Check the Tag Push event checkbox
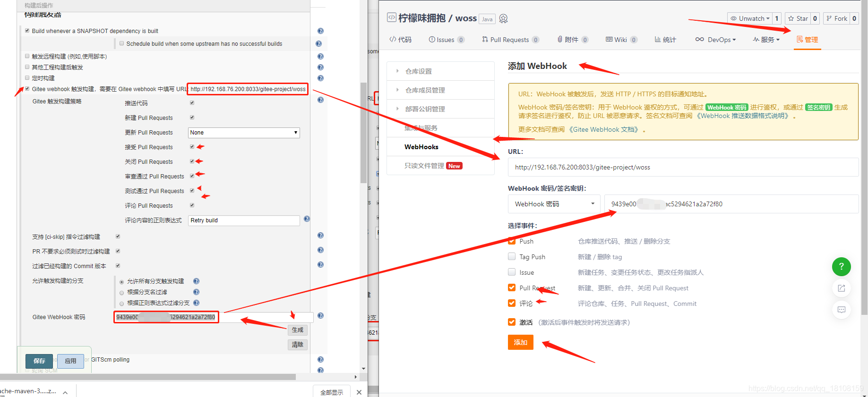 tap(512, 256)
